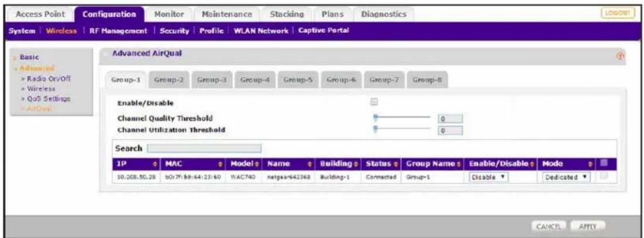Select the Configuration tab
This screenshot has height=238, width=644.
(x=109, y=14)
